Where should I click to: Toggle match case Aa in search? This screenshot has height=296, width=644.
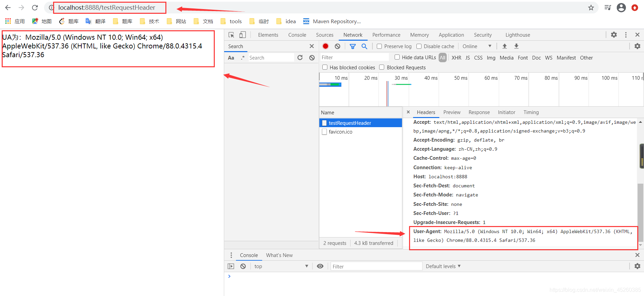click(x=231, y=58)
